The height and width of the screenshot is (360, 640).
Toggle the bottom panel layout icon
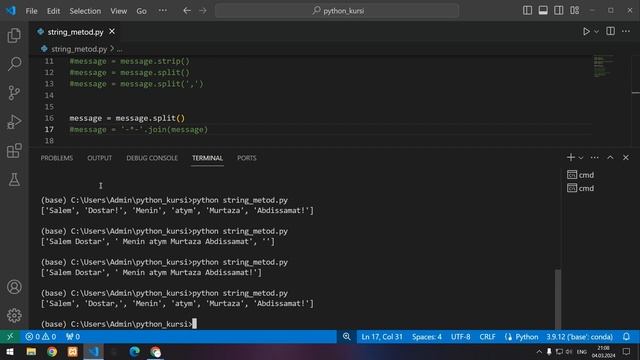(543, 10)
